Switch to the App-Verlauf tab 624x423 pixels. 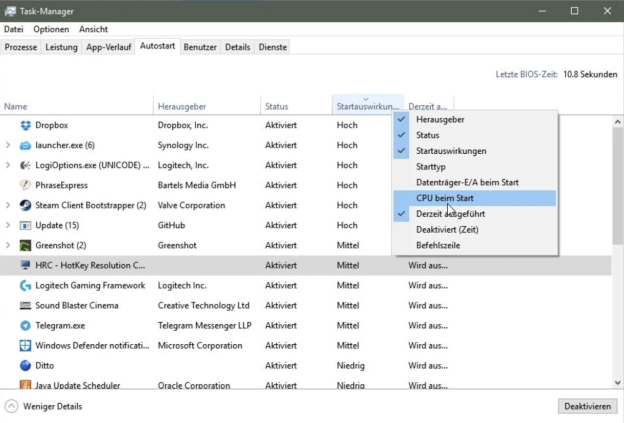coord(109,47)
